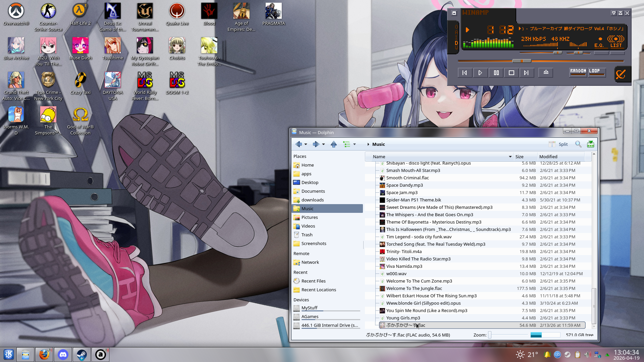This screenshot has width=644, height=362.
Task: Stop playback in Winamp
Action: point(511,73)
